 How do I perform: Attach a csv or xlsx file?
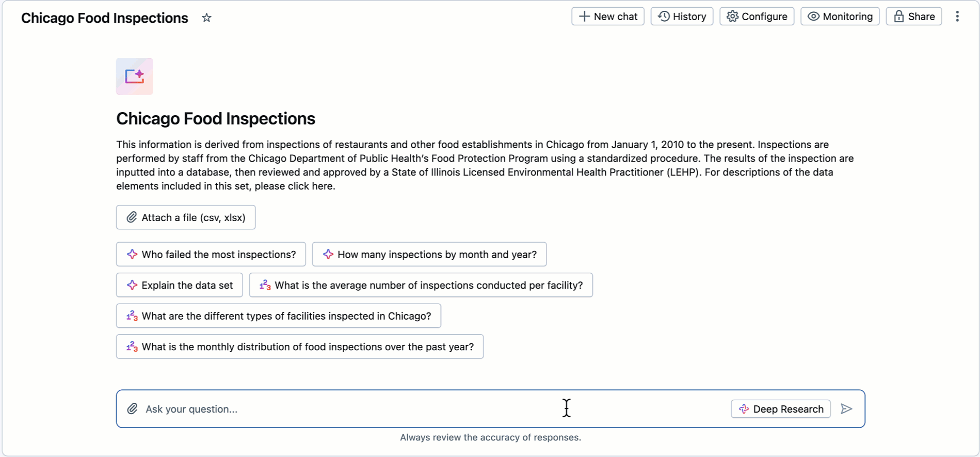[186, 217]
